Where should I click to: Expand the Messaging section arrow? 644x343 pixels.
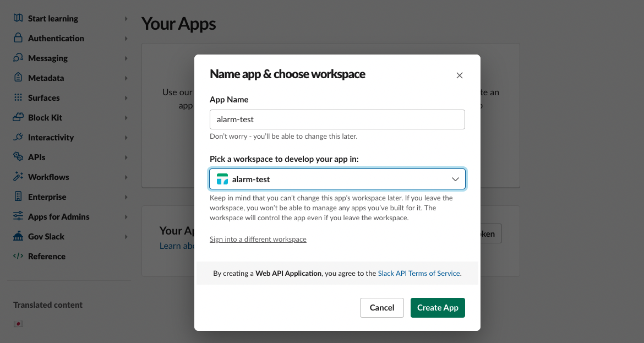(x=126, y=58)
